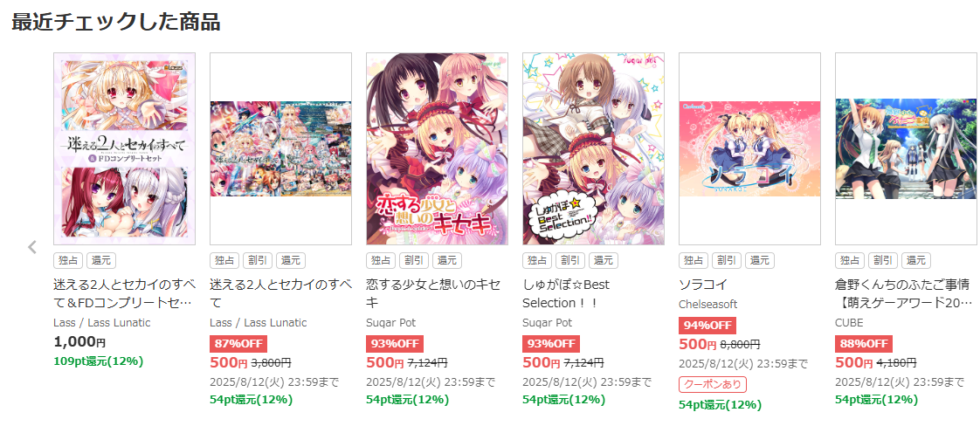This screenshot has width=980, height=426.
Task: Click the previous carousel arrow chevron
Action: (x=32, y=247)
